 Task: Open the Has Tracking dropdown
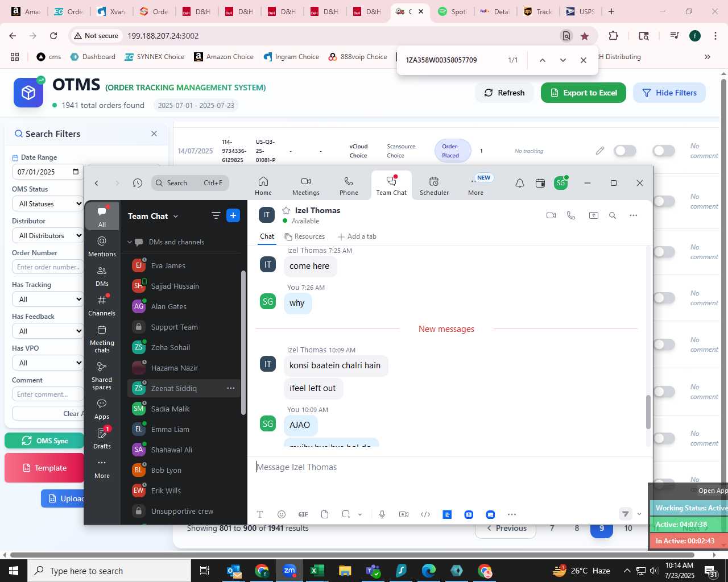(48, 299)
